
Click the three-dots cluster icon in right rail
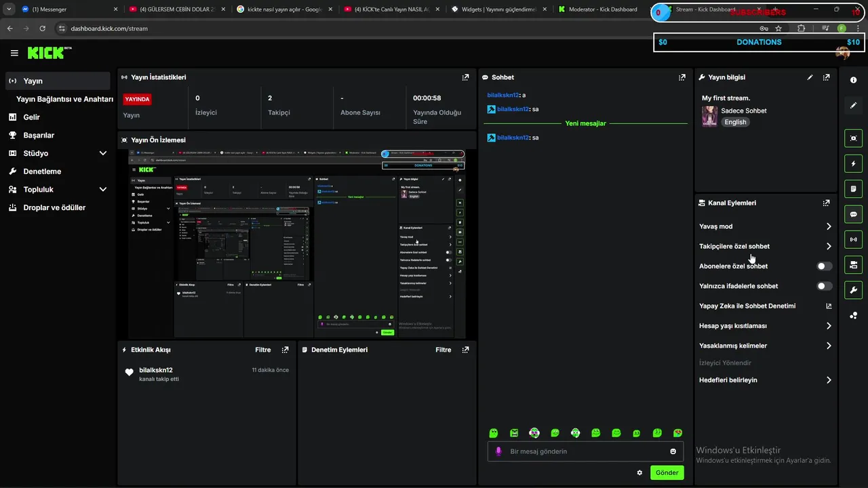(x=854, y=316)
